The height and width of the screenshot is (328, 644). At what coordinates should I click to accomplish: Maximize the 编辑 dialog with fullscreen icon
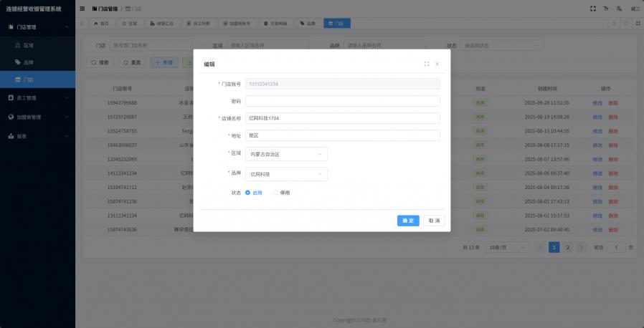[x=427, y=64]
